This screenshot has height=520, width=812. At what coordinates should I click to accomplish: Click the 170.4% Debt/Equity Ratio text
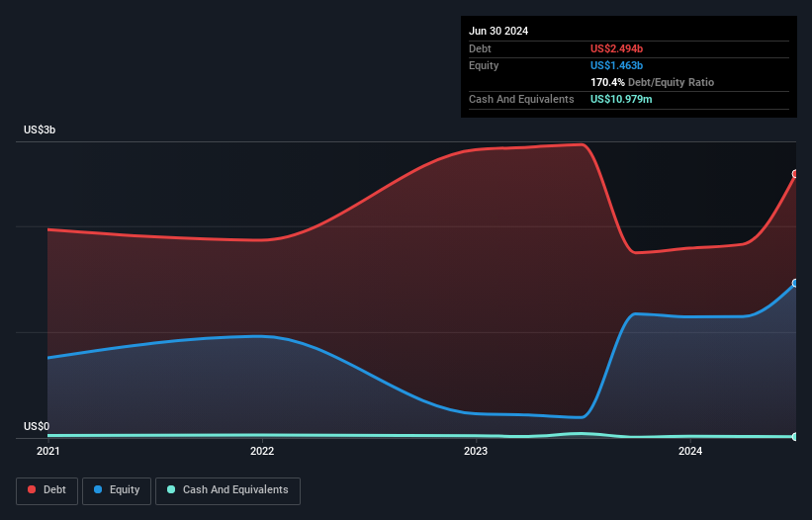point(652,82)
